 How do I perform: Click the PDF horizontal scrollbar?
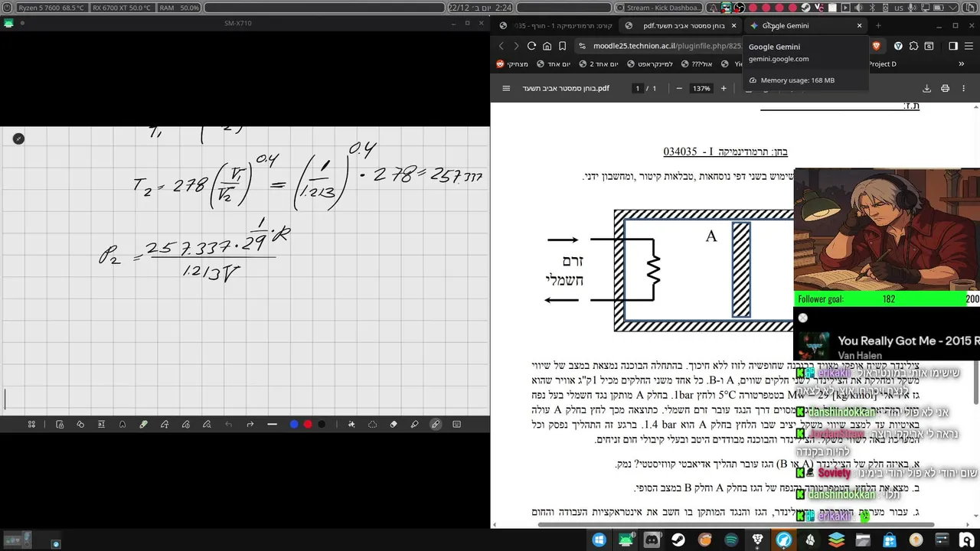pyautogui.click(x=735, y=525)
